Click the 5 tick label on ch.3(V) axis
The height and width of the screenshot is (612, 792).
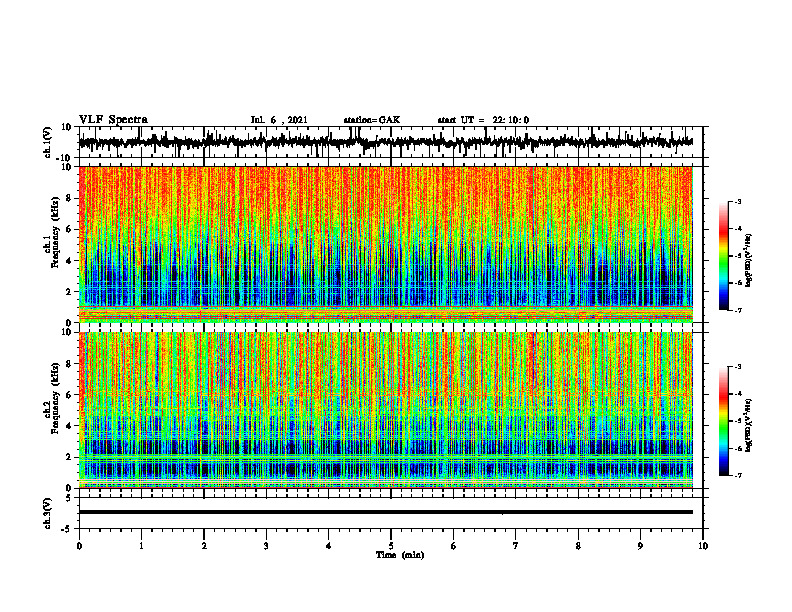click(70, 497)
